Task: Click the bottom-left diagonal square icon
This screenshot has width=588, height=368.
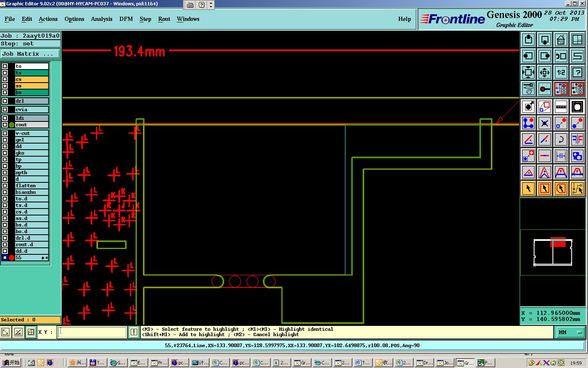Action: pos(5,332)
